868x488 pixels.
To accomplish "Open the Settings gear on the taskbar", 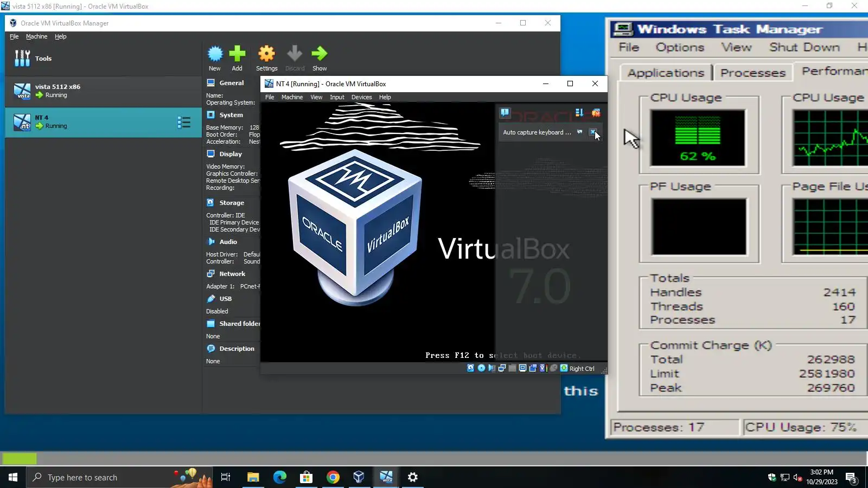I will 412,477.
